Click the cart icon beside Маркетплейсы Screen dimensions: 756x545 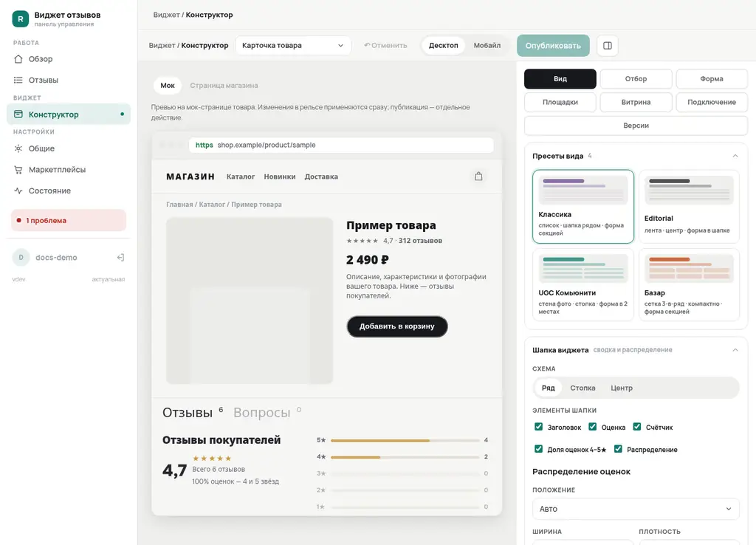[18, 170]
